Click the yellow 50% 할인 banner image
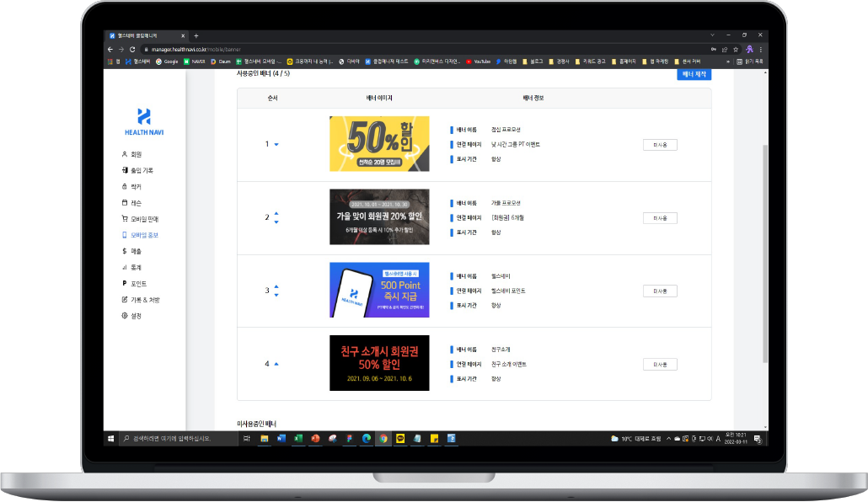Viewport: 868px width, 502px height. [x=379, y=144]
